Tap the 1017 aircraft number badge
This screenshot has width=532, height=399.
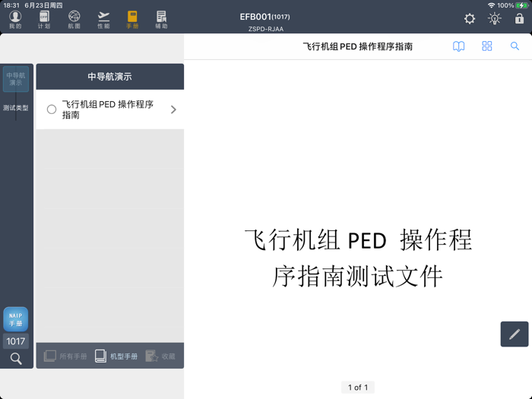pyautogui.click(x=16, y=341)
